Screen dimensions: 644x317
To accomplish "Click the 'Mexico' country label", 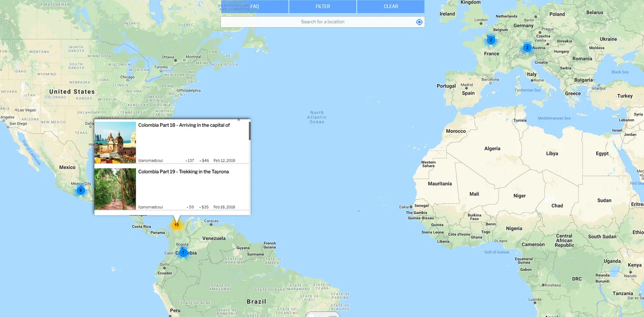I will point(67,167).
